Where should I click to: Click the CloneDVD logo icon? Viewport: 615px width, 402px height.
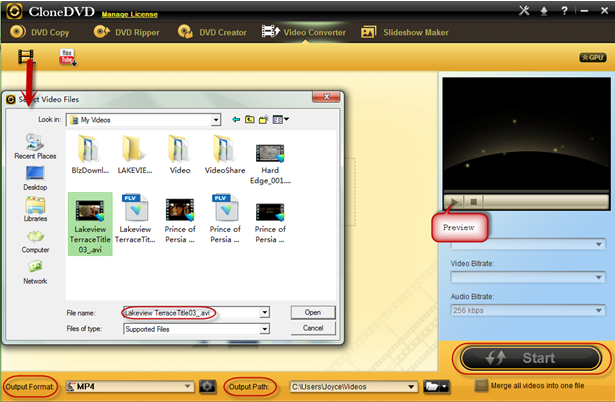click(x=14, y=11)
